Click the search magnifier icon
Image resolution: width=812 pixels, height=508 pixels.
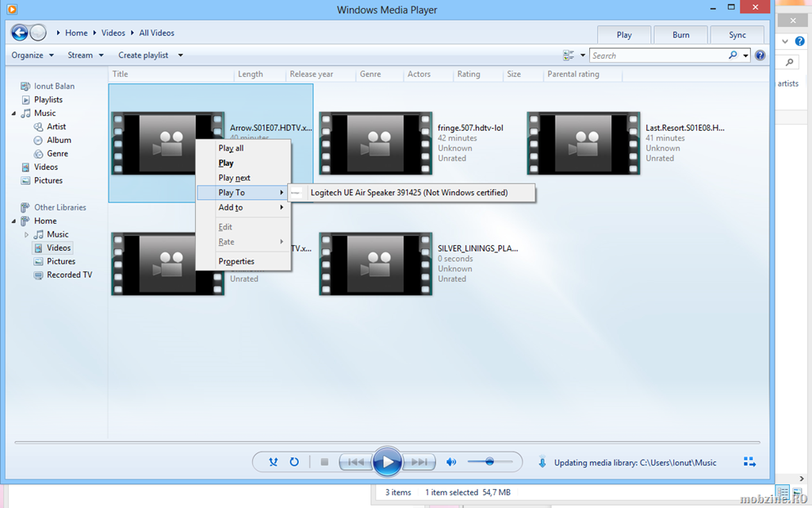pos(733,55)
